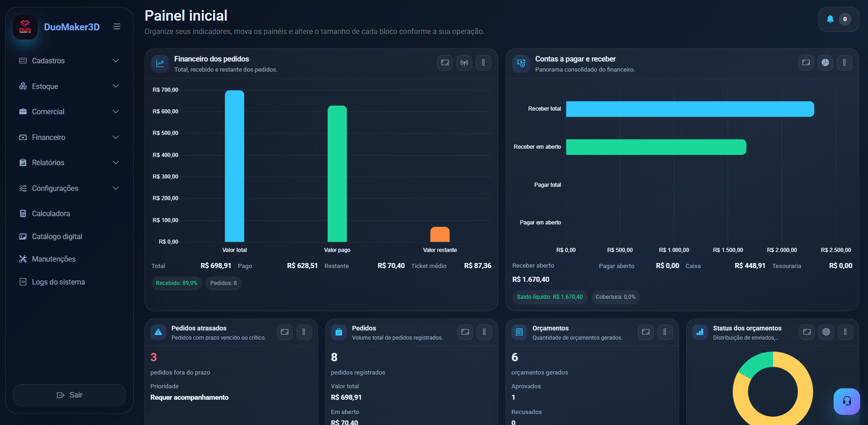The height and width of the screenshot is (425, 868).
Task: Click resize icon on Contas a pagar e receber
Action: click(x=806, y=63)
